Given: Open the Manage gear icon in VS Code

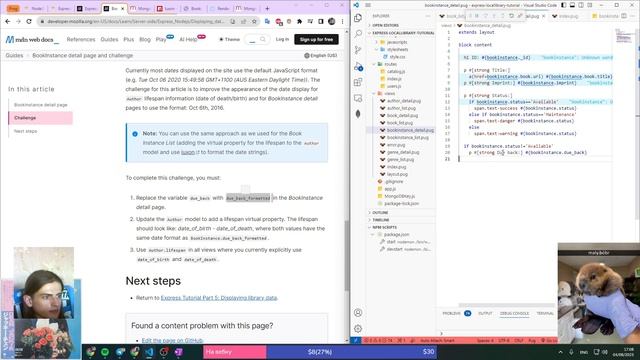Looking at the screenshot, I should coord(358,329).
